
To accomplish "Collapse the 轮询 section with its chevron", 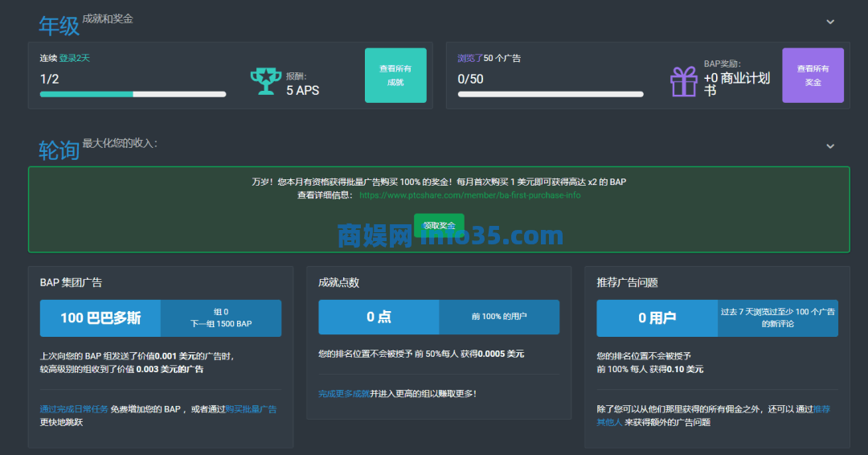I will (829, 146).
